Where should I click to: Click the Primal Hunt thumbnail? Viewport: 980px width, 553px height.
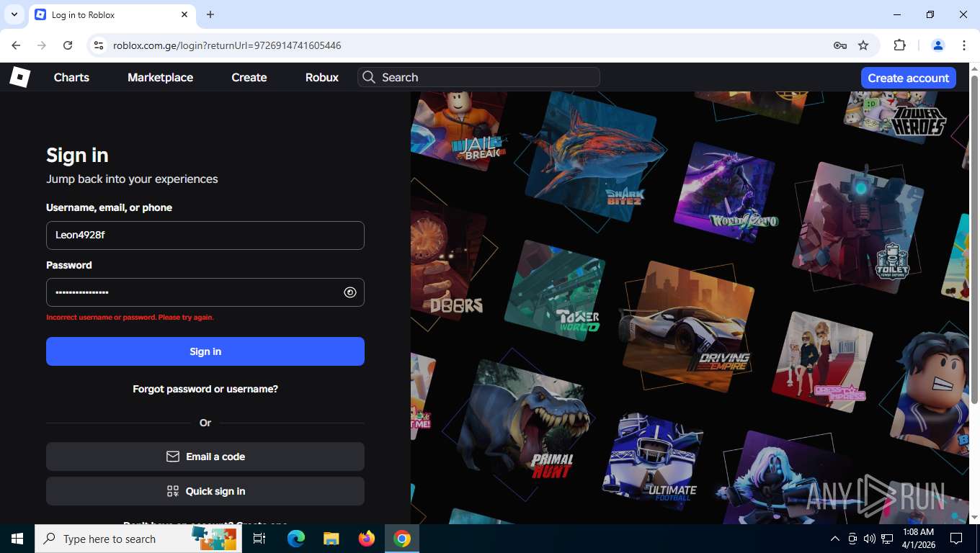click(x=524, y=421)
